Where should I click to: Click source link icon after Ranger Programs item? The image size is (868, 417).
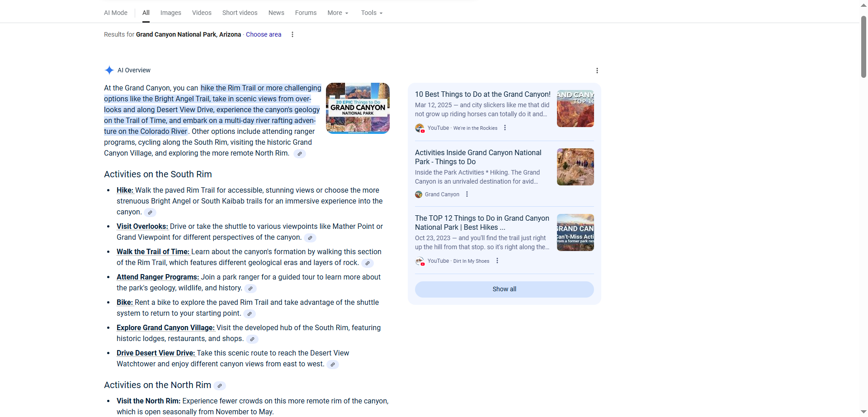coord(250,289)
